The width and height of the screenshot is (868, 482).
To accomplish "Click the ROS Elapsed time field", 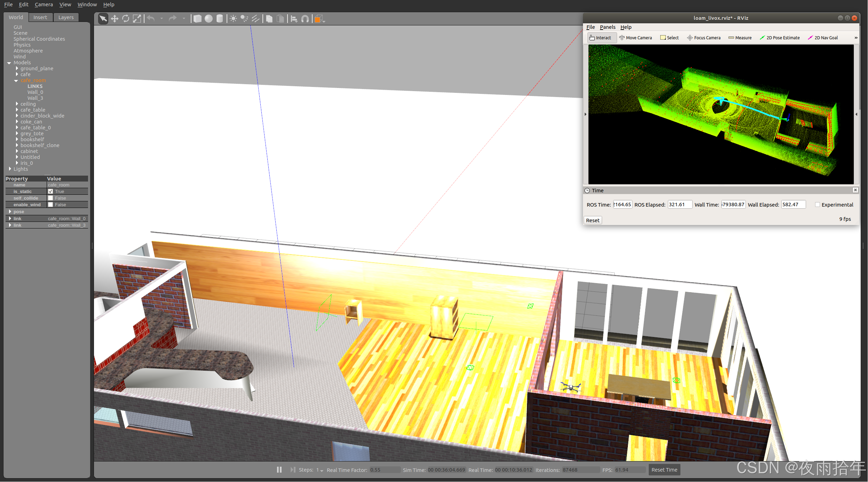I will pos(679,205).
